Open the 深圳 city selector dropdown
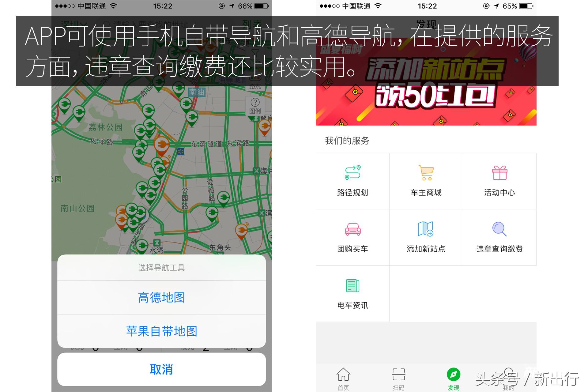 click(x=74, y=23)
